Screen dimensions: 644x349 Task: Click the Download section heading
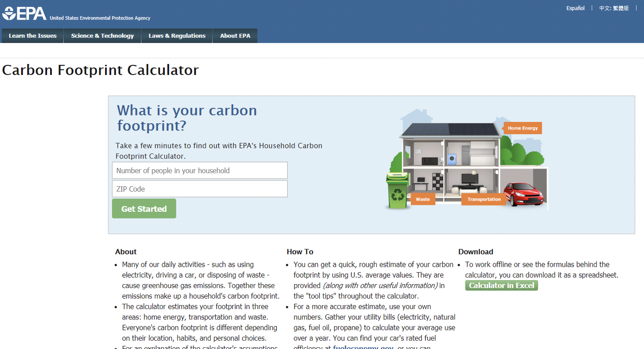pyautogui.click(x=476, y=252)
